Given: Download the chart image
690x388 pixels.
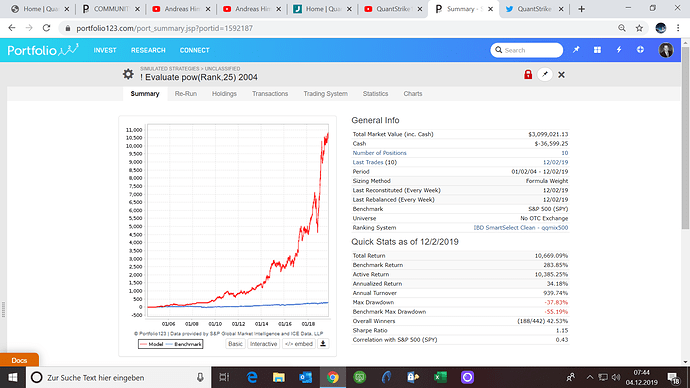Looking at the screenshot, I should coord(323,344).
